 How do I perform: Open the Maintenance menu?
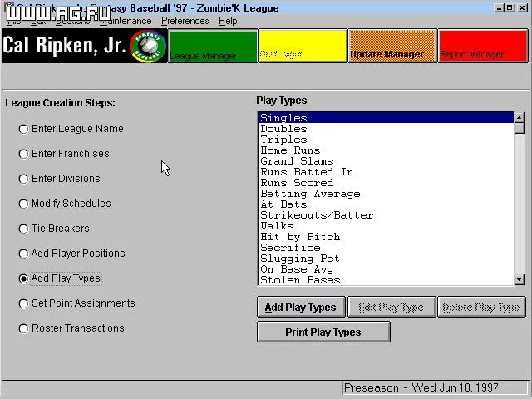(x=126, y=21)
